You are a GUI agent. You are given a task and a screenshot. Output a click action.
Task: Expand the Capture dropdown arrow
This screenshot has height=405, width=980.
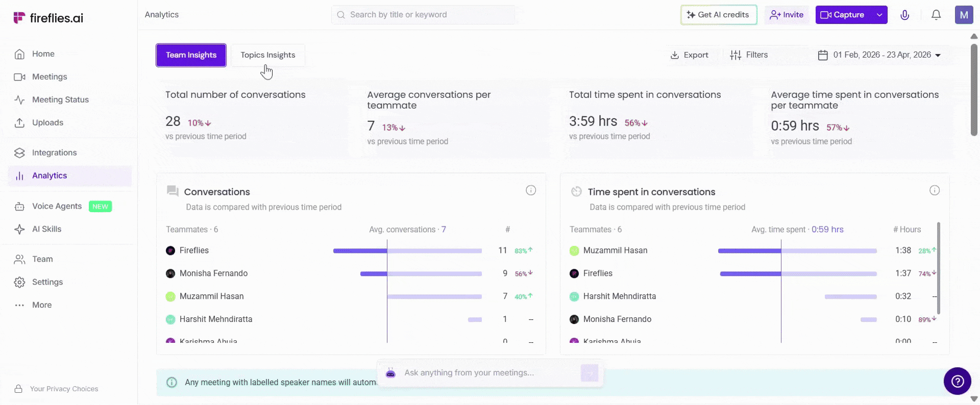pos(879,15)
